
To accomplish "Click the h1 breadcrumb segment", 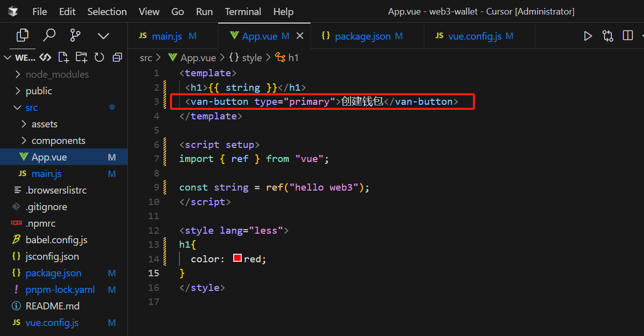I will click(287, 58).
